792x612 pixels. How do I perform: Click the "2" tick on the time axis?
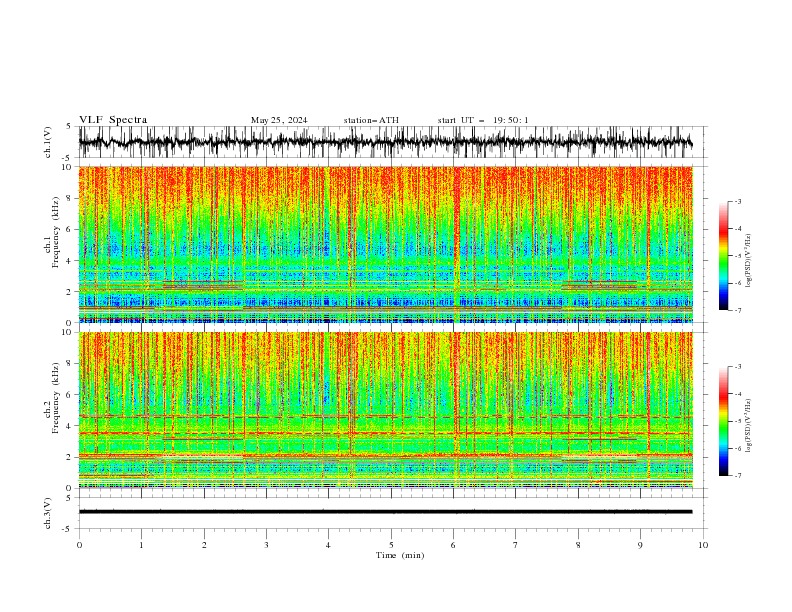(204, 545)
